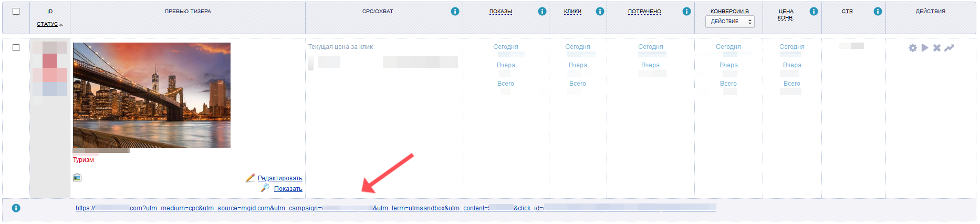
Task: Click the Редактировать link
Action: pyautogui.click(x=279, y=178)
